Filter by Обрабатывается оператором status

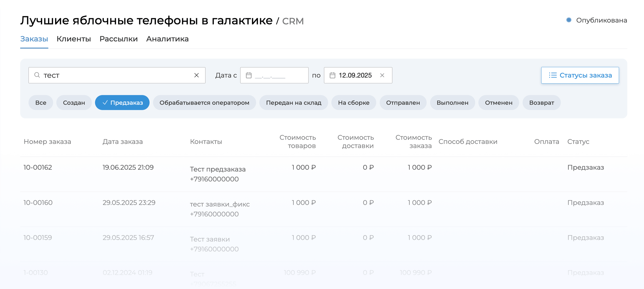pos(204,103)
